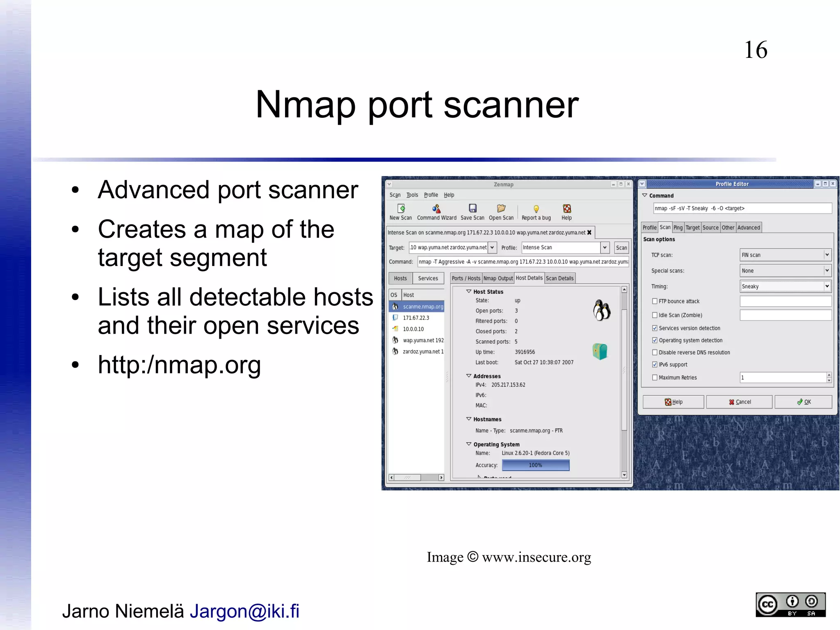Click the horizontal scrollbar under host list

(x=416, y=477)
